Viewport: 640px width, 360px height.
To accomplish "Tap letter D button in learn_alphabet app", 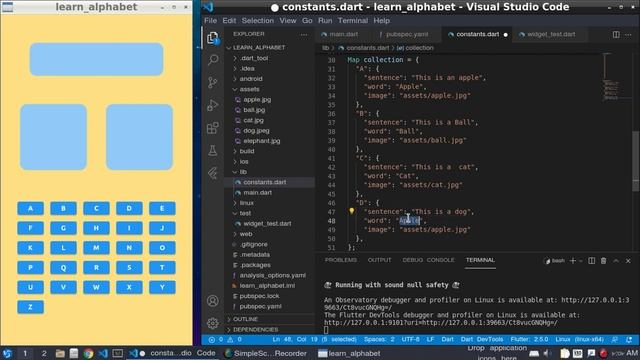I will pyautogui.click(x=129, y=209).
